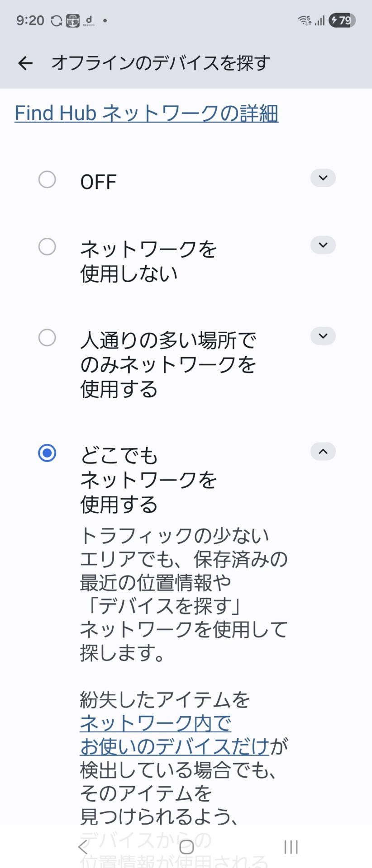Expand the 人通りの多い場所で option chevron

tap(323, 336)
